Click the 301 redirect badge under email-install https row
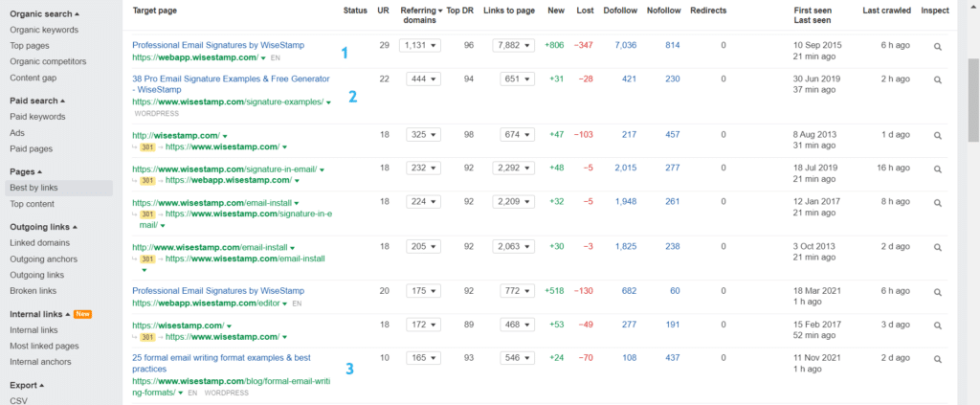 click(x=146, y=214)
